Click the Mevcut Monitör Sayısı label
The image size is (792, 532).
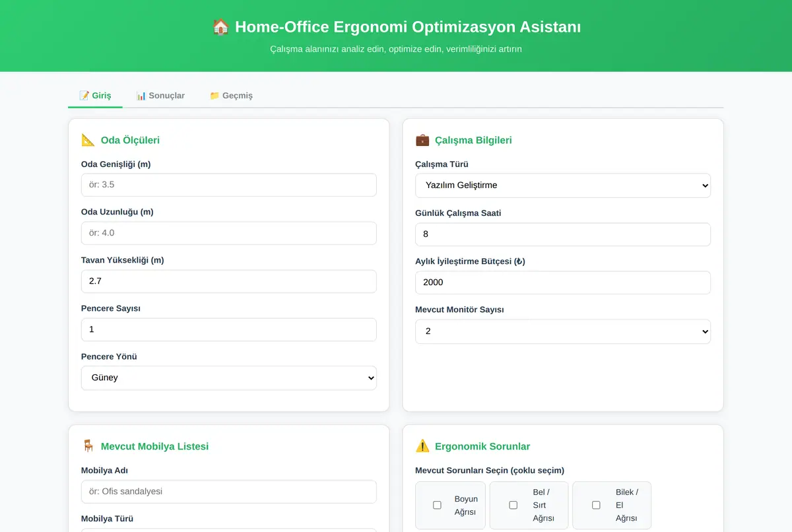tap(459, 310)
